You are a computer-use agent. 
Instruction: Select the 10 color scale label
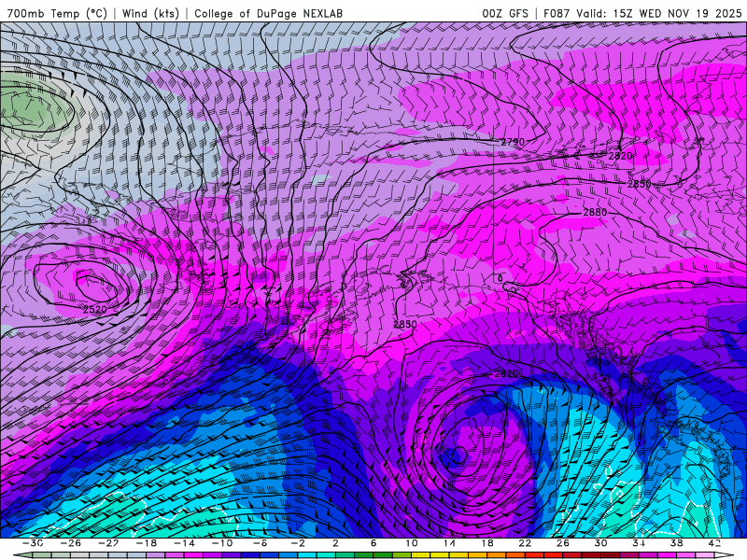pyautogui.click(x=412, y=543)
